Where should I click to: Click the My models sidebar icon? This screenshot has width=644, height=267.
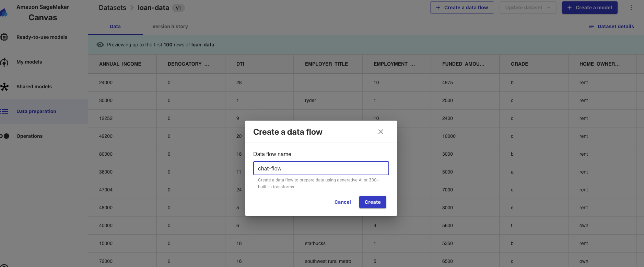(x=4, y=62)
